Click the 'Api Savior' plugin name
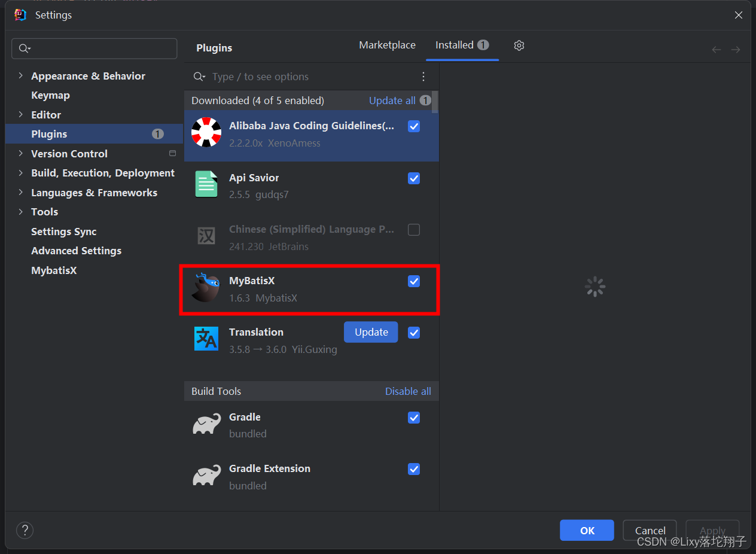 254,178
